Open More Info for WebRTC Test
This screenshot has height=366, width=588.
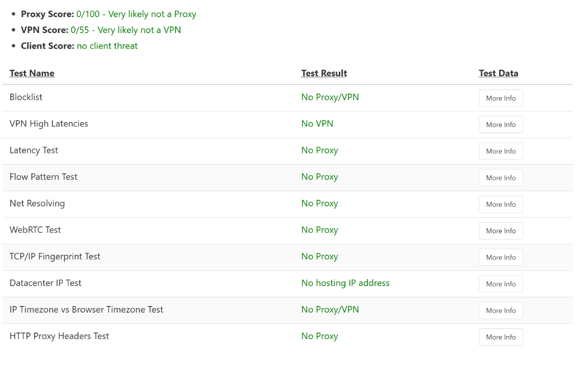click(501, 231)
